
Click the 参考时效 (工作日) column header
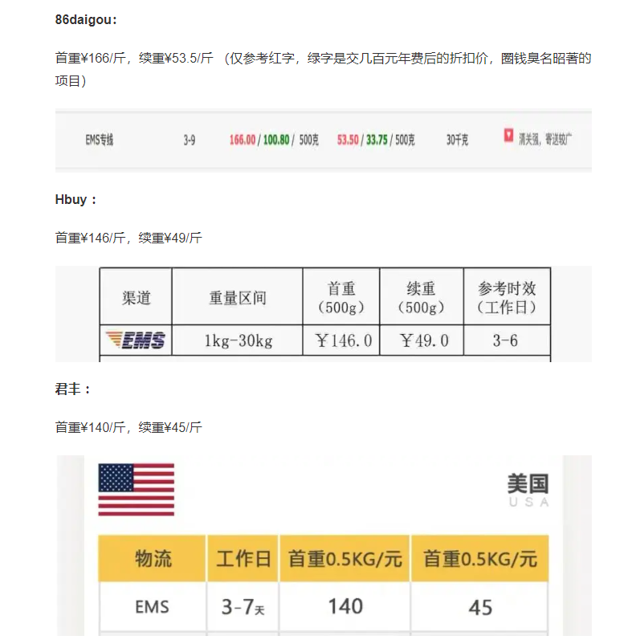pyautogui.click(x=507, y=297)
